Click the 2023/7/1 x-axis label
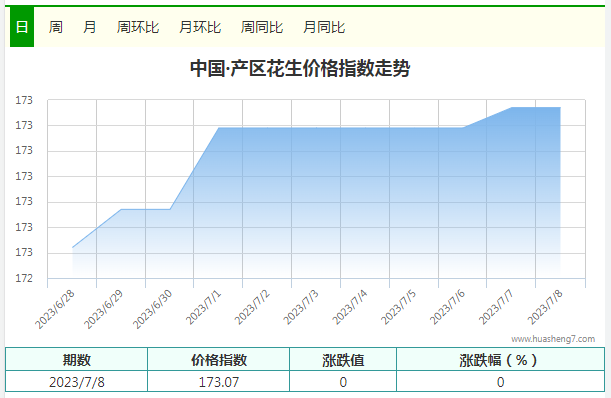This screenshot has height=398, width=611. [204, 308]
